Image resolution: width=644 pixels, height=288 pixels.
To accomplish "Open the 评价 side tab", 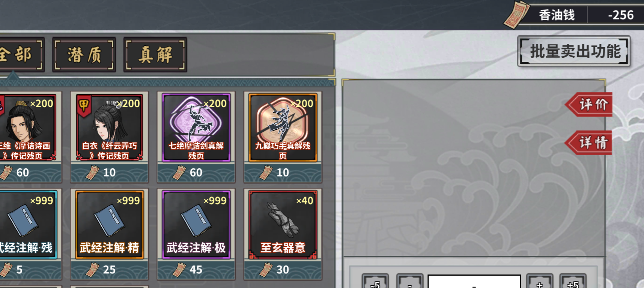I will point(589,105).
